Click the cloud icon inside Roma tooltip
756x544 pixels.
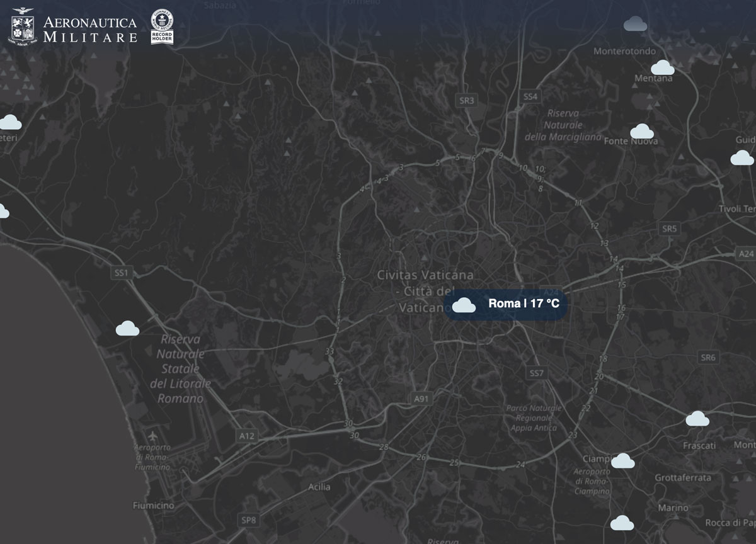(x=464, y=305)
